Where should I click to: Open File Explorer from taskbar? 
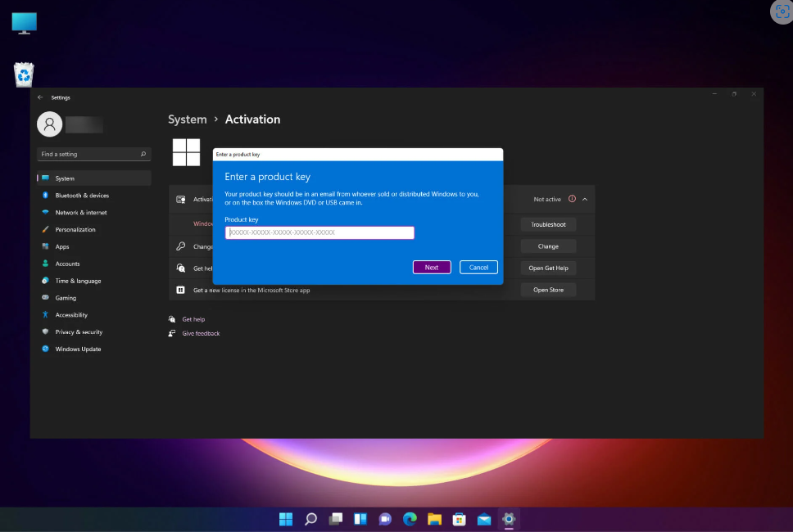(x=434, y=519)
